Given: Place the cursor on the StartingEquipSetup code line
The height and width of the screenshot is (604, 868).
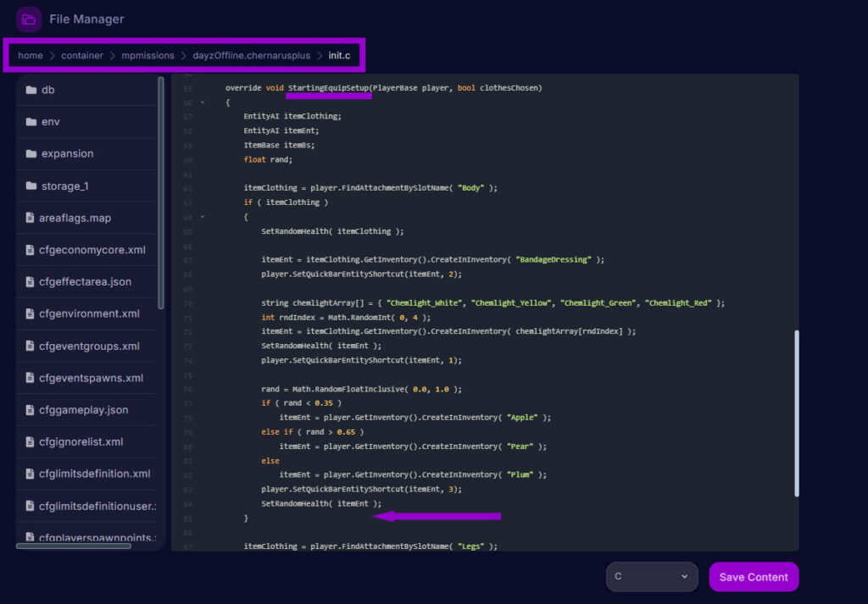Looking at the screenshot, I should point(383,88).
